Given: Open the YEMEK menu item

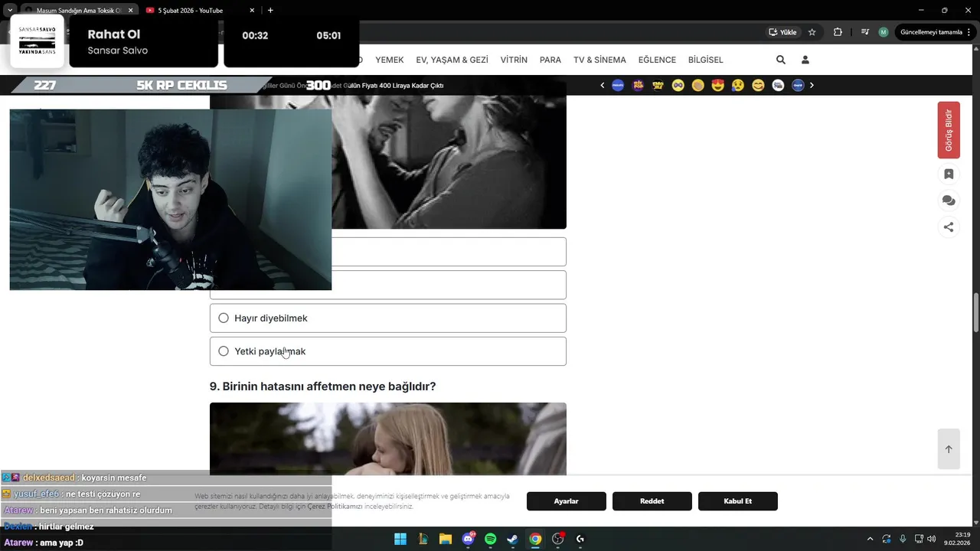Looking at the screenshot, I should 389,60.
